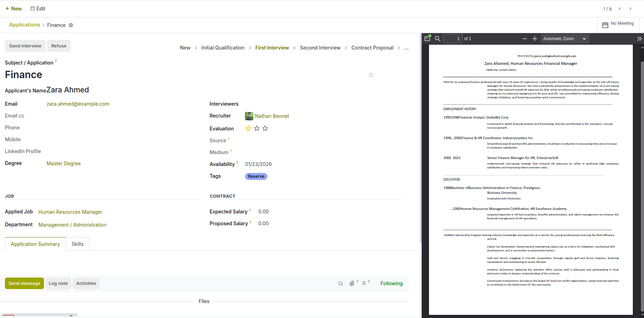
Task: Go to the next applicant record
Action: [630, 9]
